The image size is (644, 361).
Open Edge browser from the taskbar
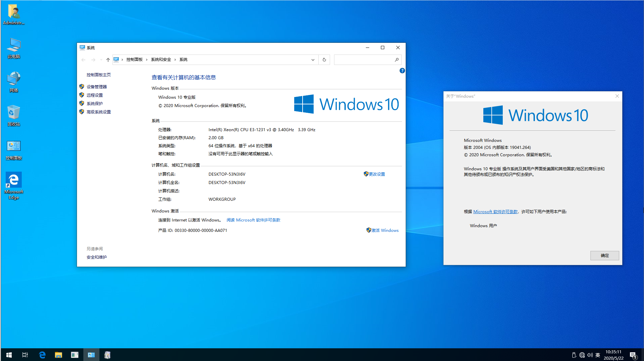click(x=42, y=355)
